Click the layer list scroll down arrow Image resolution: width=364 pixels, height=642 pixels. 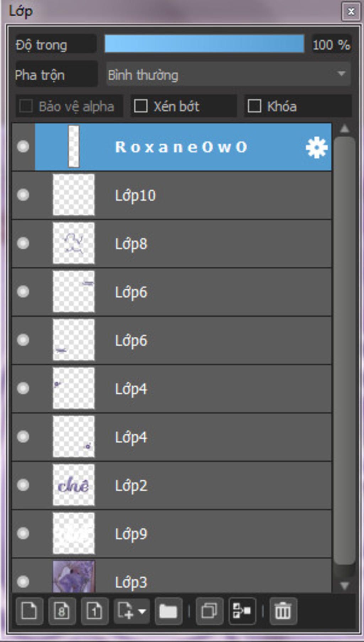pyautogui.click(x=344, y=585)
